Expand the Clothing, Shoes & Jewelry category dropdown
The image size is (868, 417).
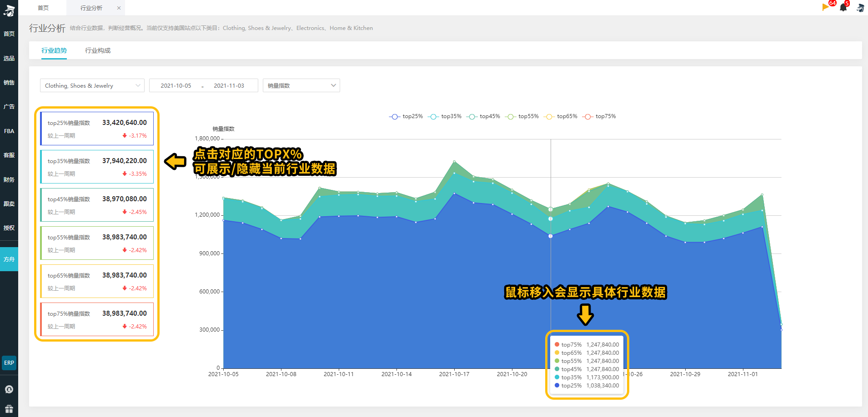[x=92, y=85]
